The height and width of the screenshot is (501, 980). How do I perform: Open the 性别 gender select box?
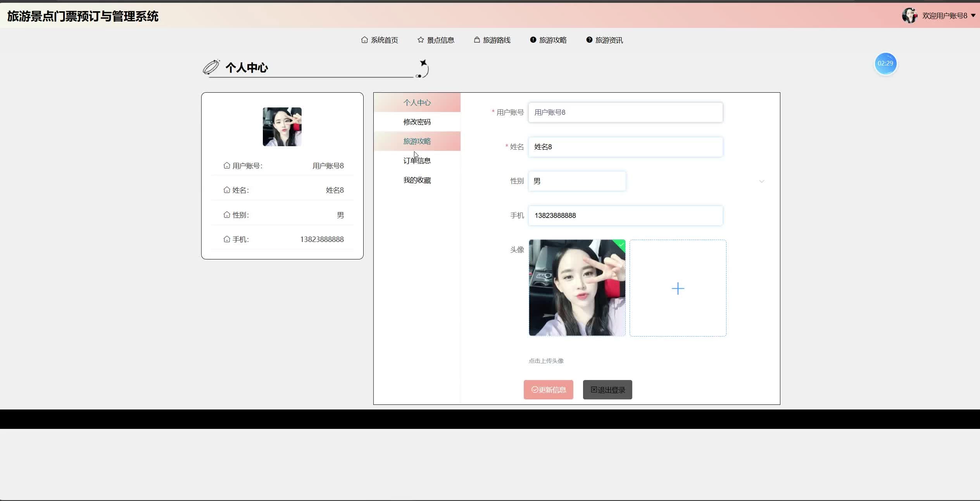click(x=576, y=181)
